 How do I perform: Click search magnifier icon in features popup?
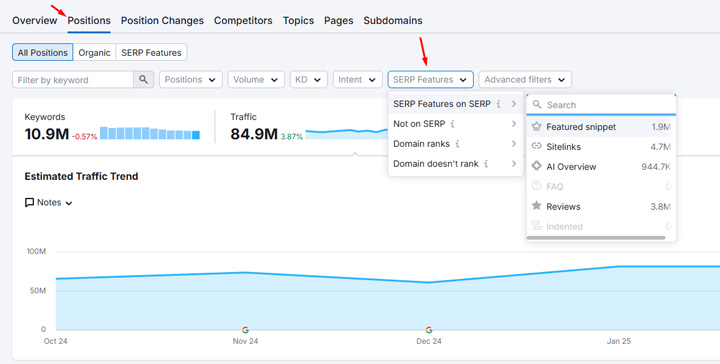(x=537, y=105)
